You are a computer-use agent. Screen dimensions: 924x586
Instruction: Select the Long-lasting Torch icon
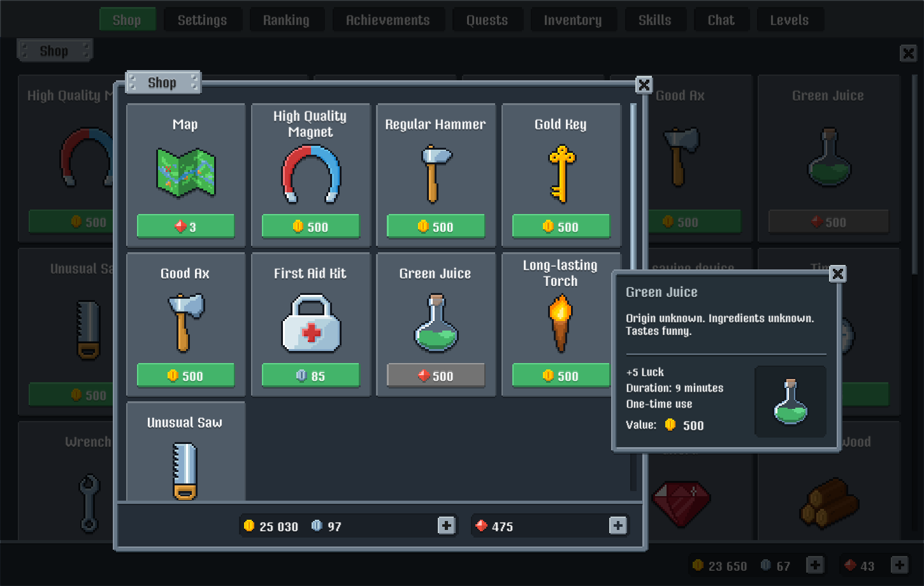(x=560, y=322)
